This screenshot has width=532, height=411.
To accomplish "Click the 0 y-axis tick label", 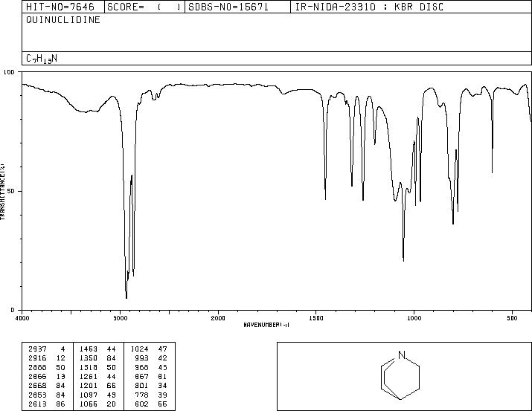I will coord(13,310).
